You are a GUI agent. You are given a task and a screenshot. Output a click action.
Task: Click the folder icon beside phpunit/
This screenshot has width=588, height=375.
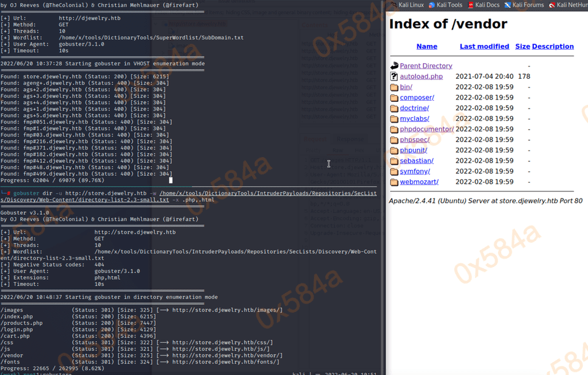pos(394,150)
